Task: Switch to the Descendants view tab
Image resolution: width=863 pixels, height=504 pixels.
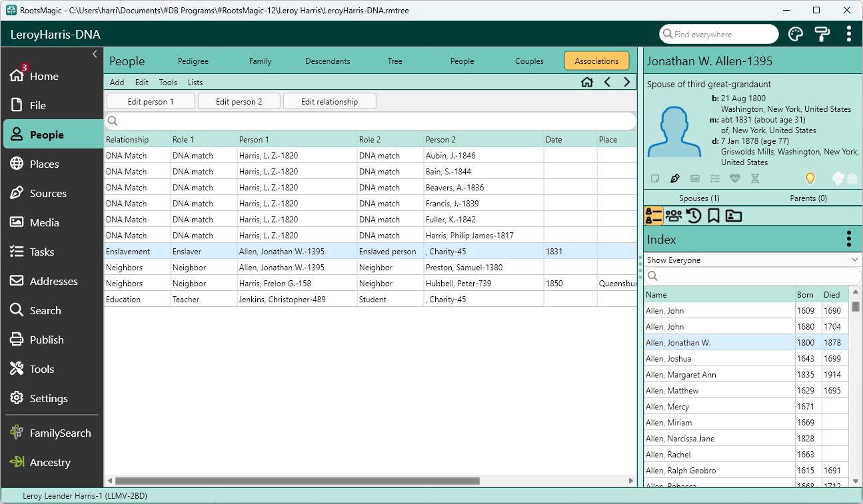Action: (328, 61)
